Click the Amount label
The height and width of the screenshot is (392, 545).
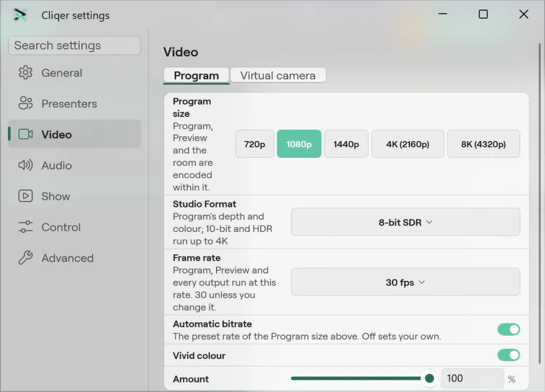(191, 379)
